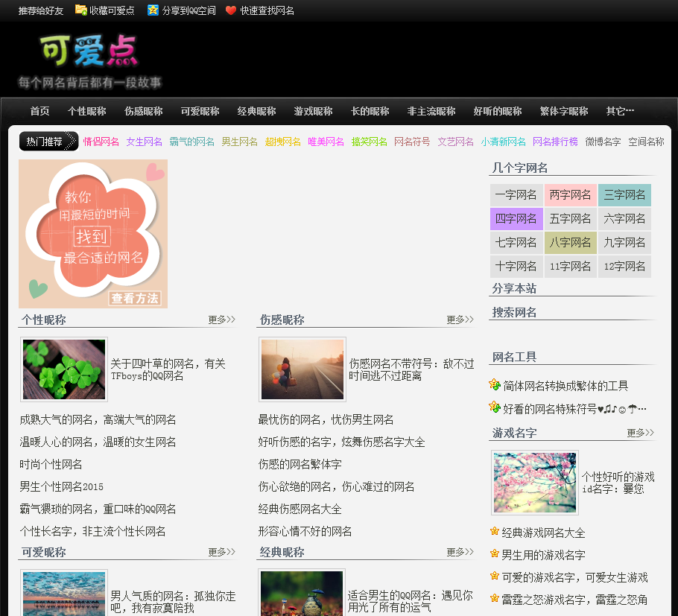Expand 更多>> for 经典昵称 section
The width and height of the screenshot is (678, 616).
tap(460, 552)
